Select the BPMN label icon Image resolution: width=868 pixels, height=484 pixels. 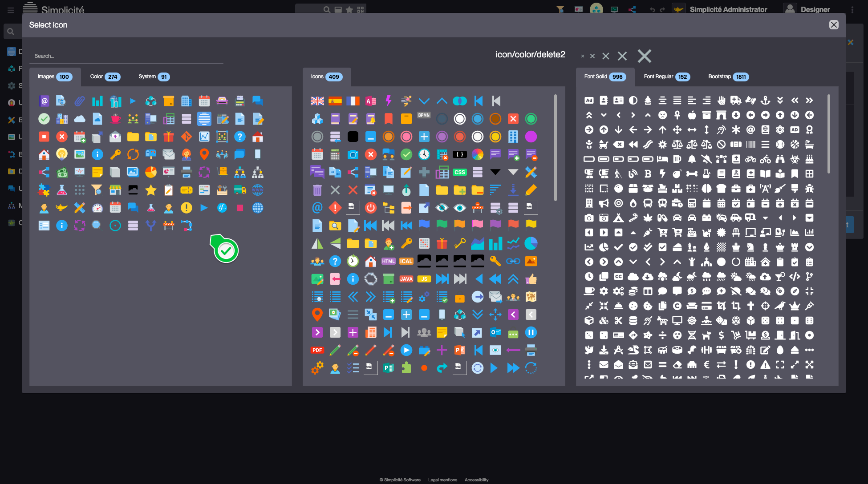coord(424,115)
